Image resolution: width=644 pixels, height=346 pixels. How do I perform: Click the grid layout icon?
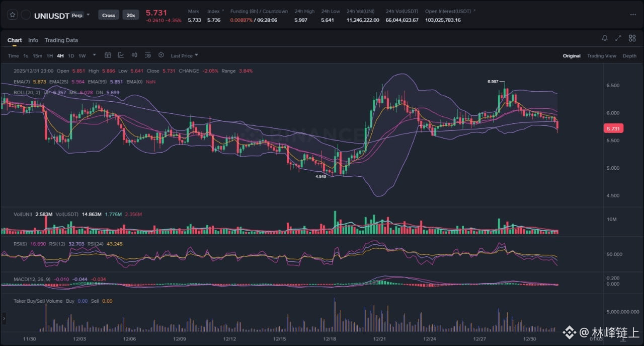coord(632,38)
